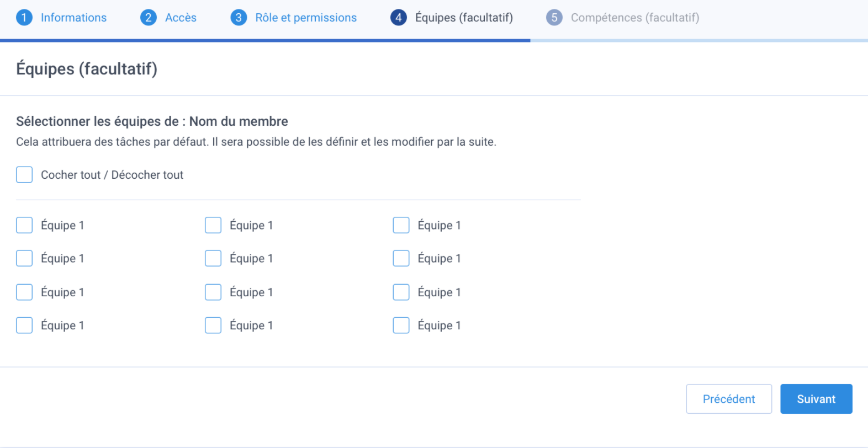Open Compétences (facultatif) step
The image size is (868, 448).
pos(635,18)
